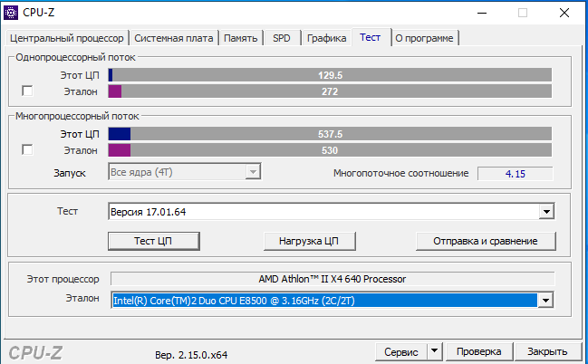Open the О программе tab
The width and height of the screenshot is (588, 364).
[x=425, y=38]
